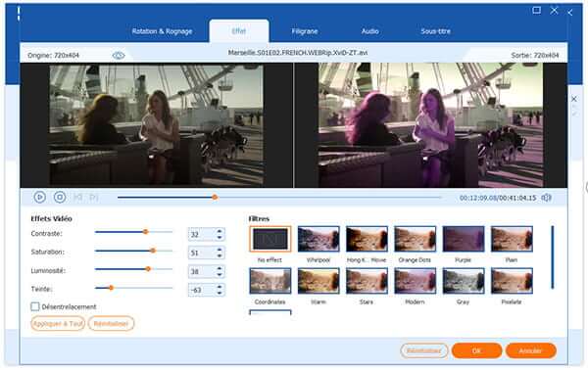Go to the Sous-titre tab

435,31
